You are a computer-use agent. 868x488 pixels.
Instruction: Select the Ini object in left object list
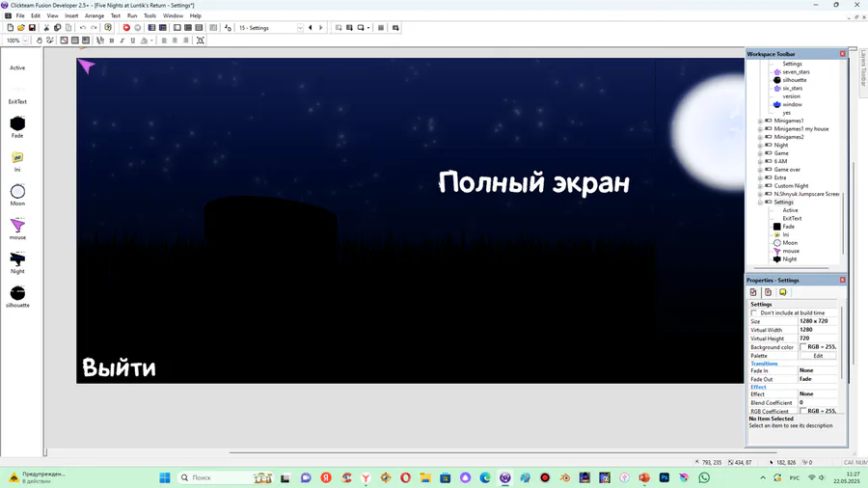coord(17,162)
